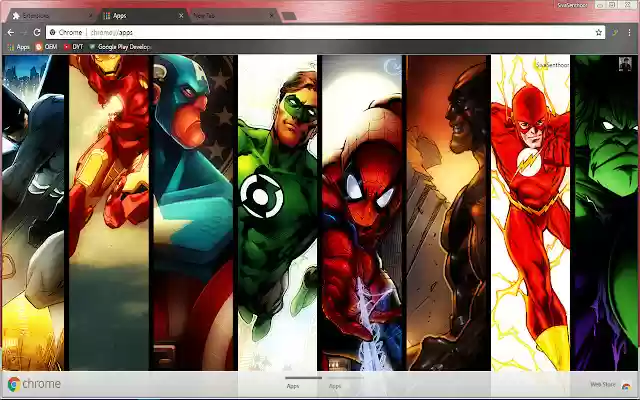The width and height of the screenshot is (640, 400).
Task: Go back with the browser back arrow
Action: (x=11, y=33)
